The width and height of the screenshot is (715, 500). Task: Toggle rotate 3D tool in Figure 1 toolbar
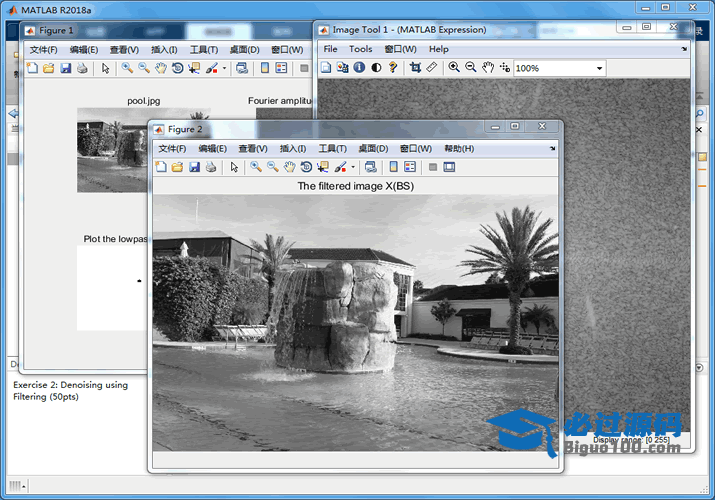coord(177,68)
